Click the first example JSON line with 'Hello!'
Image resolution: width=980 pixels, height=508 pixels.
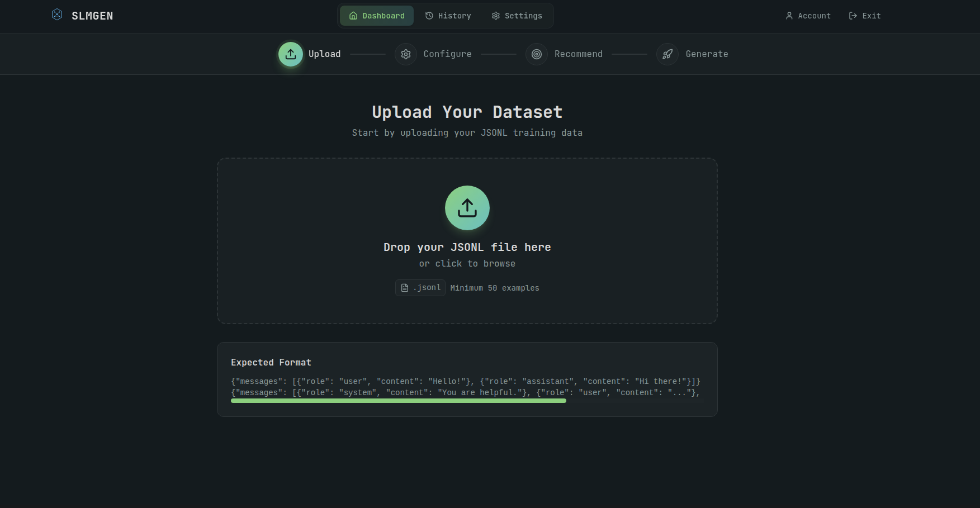pyautogui.click(x=466, y=382)
